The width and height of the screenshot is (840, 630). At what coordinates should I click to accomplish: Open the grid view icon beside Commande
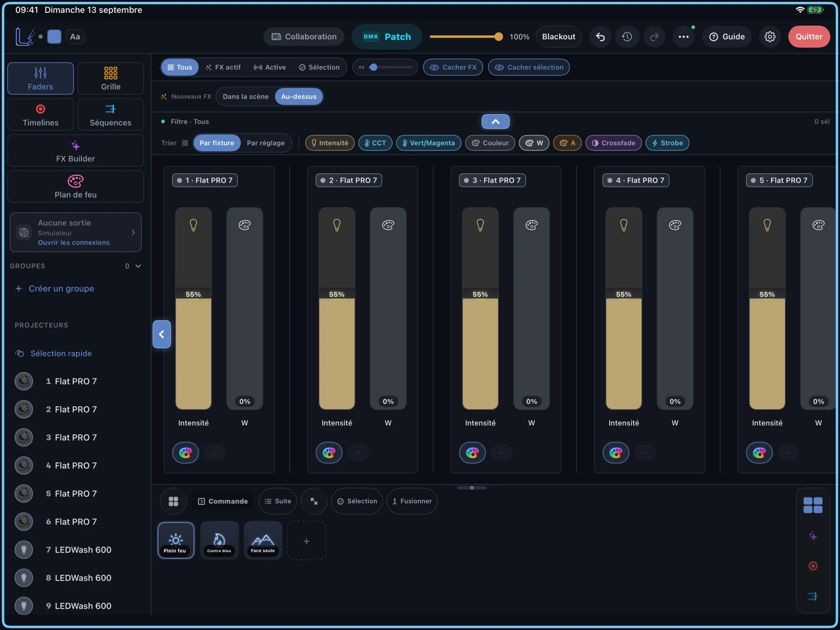tap(173, 501)
